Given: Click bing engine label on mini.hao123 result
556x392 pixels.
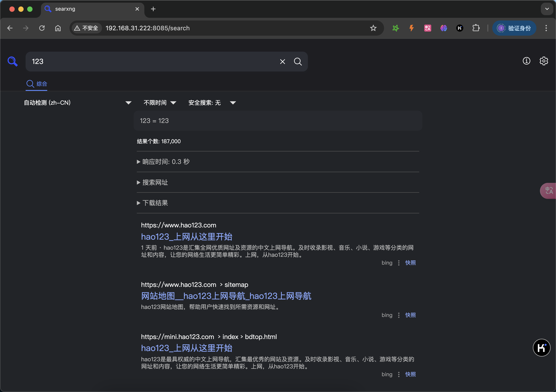Looking at the screenshot, I should click(x=387, y=374).
